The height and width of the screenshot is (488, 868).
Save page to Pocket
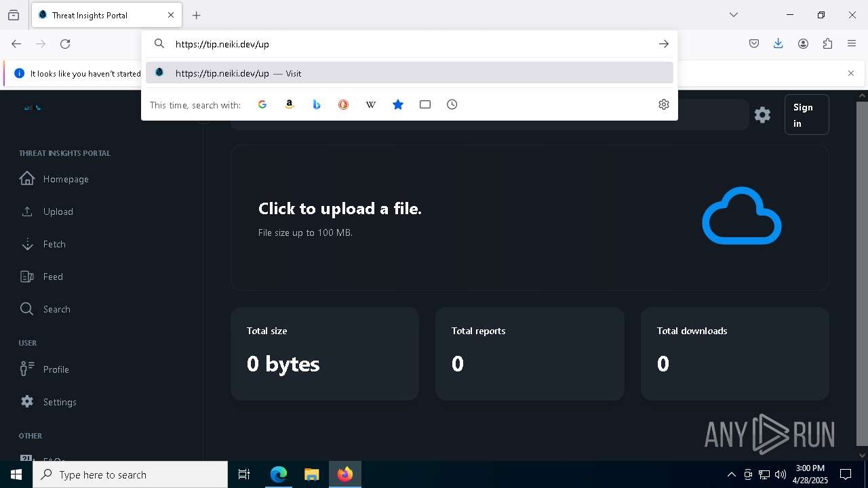click(754, 43)
